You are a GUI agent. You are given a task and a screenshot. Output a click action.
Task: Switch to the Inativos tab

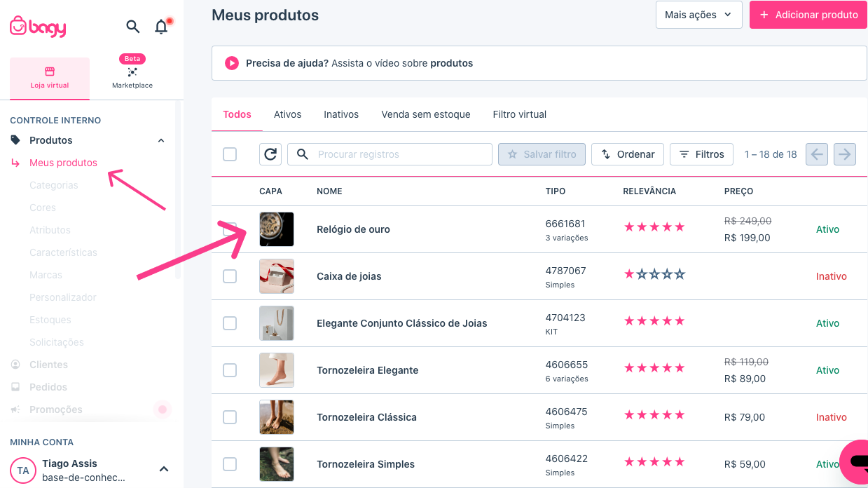pos(341,114)
